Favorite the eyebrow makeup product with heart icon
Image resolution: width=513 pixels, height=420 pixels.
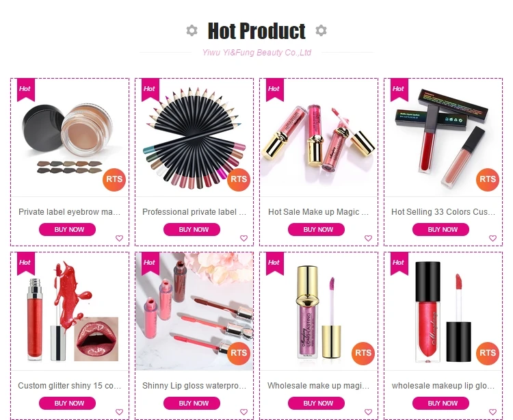(x=120, y=238)
